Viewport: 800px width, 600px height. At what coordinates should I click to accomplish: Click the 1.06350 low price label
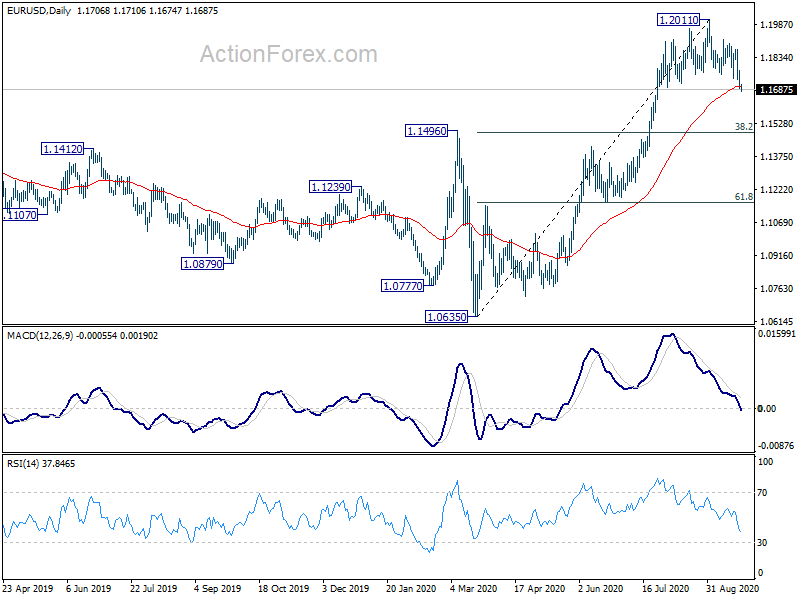pos(446,317)
